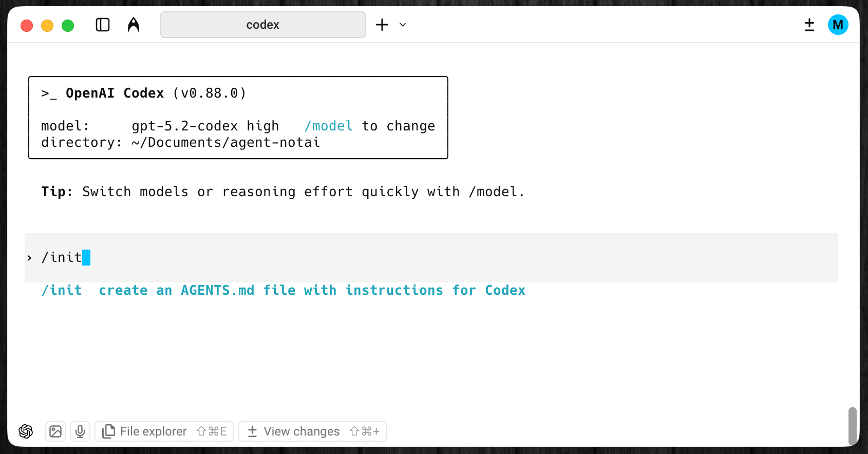Open a new tab with plus button
The width and height of the screenshot is (868, 454).
tap(382, 25)
